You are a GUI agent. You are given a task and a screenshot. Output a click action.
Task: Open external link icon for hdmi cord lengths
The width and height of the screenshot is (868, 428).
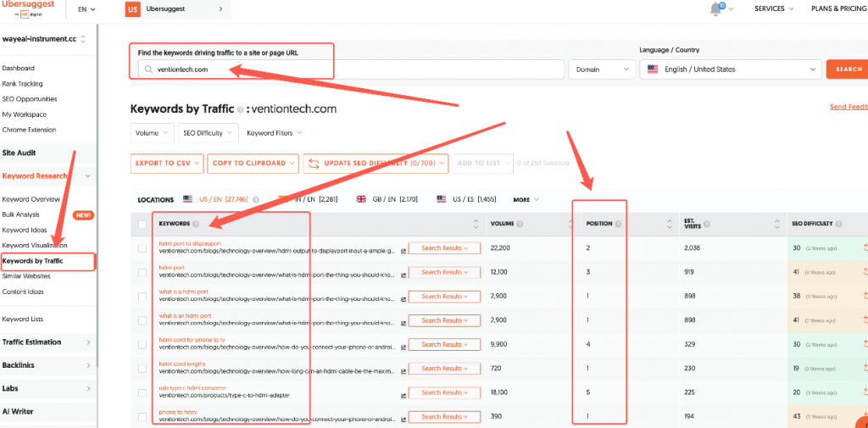(403, 371)
